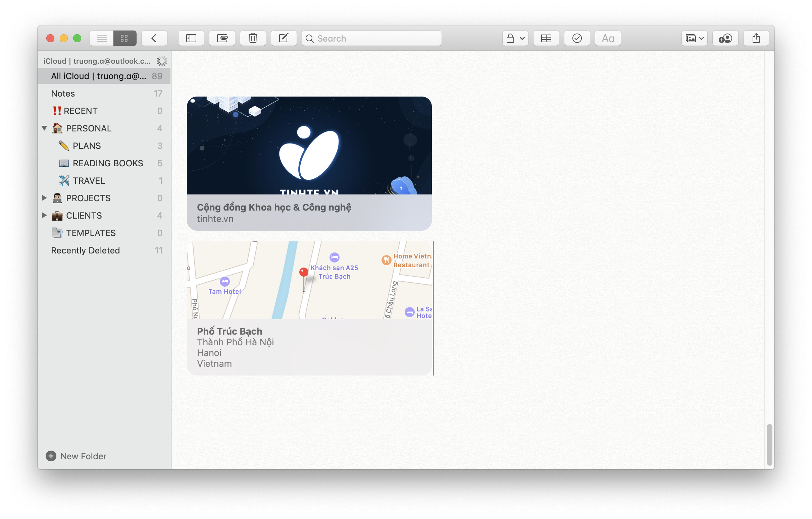812x519 pixels.
Task: Switch to gallery view
Action: pos(124,38)
